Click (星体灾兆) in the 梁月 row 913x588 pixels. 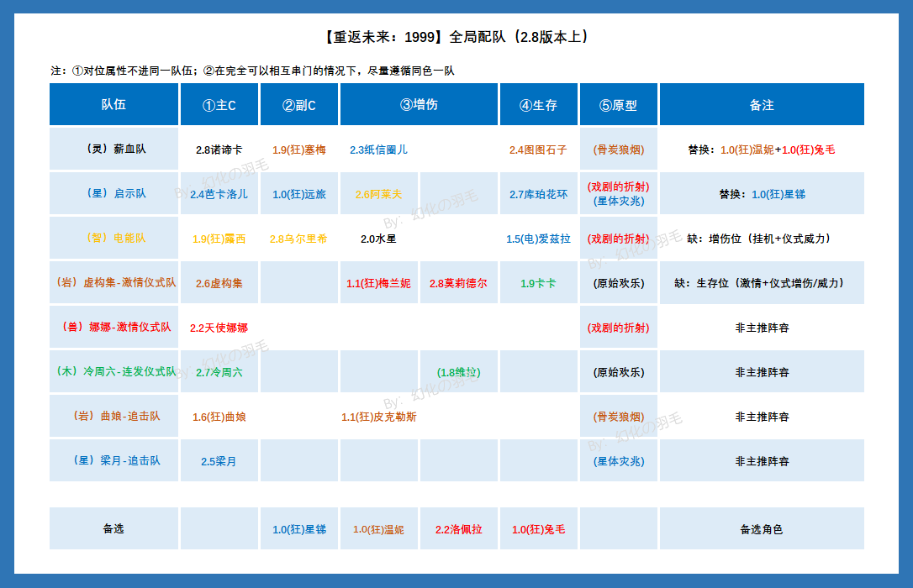tap(619, 461)
